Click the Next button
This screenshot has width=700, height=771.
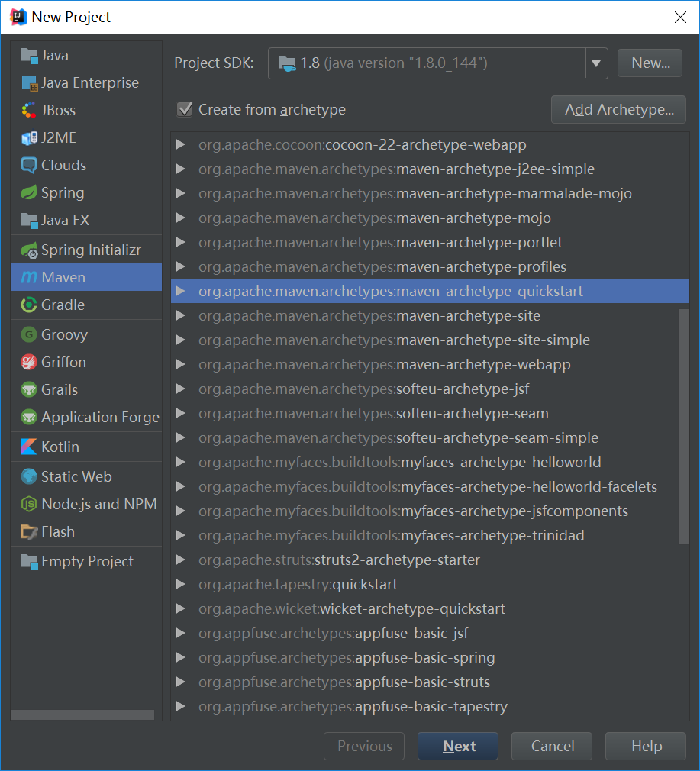pos(458,746)
